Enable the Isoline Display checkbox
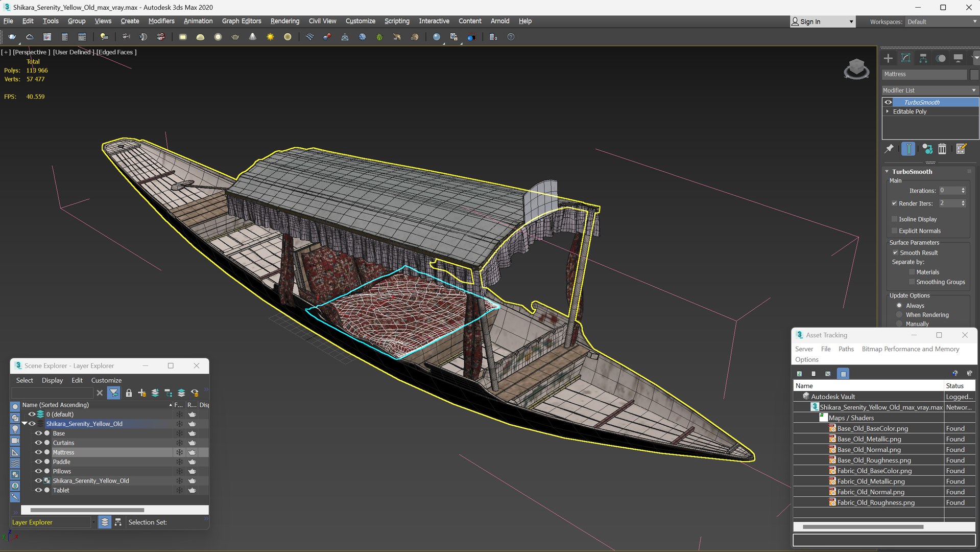 click(894, 219)
